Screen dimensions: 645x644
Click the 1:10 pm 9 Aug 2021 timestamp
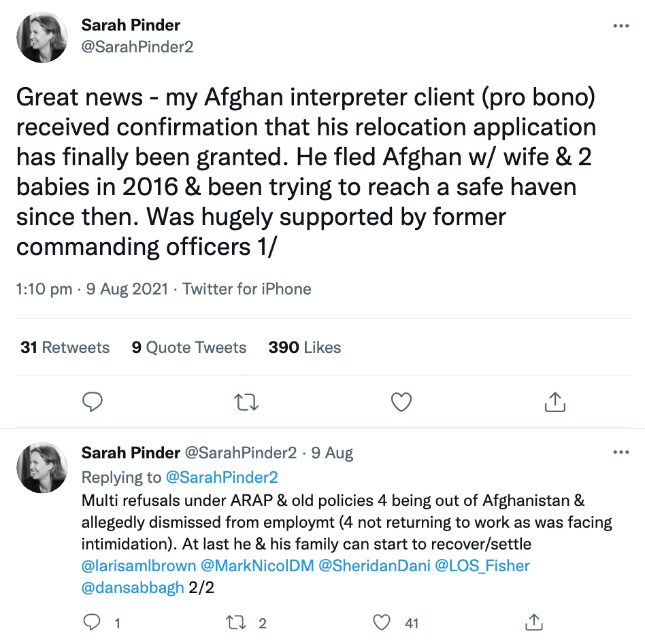coord(92,289)
